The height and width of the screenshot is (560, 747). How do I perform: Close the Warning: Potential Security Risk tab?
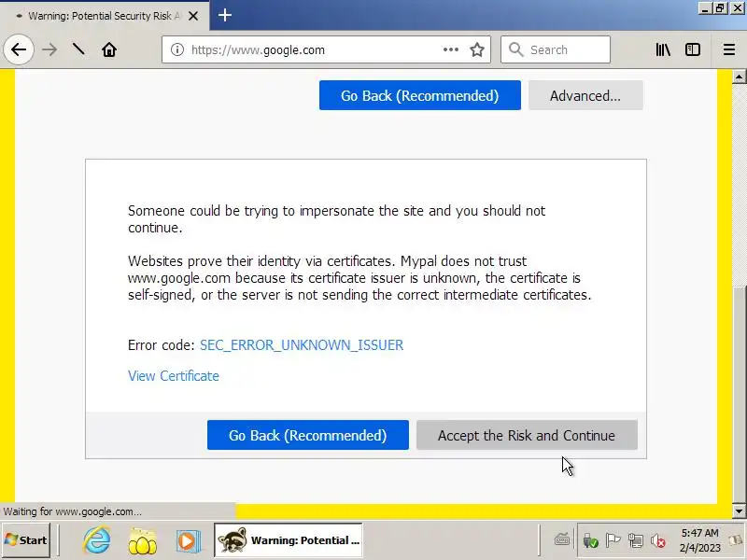(x=193, y=16)
